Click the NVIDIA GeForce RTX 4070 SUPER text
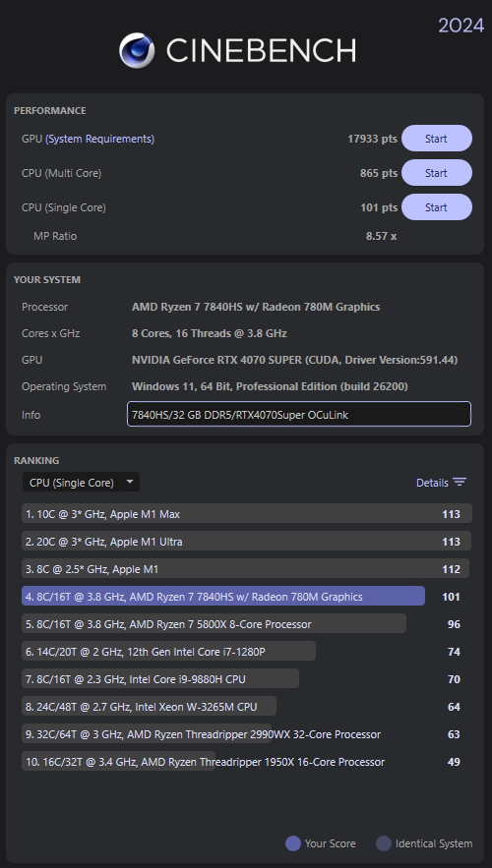 [295, 360]
